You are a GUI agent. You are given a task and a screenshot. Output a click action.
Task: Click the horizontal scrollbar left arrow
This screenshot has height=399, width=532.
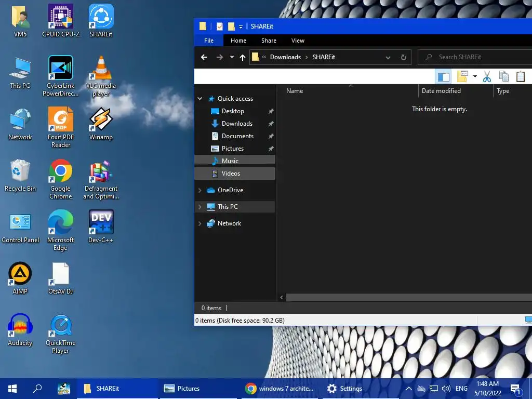(282, 298)
